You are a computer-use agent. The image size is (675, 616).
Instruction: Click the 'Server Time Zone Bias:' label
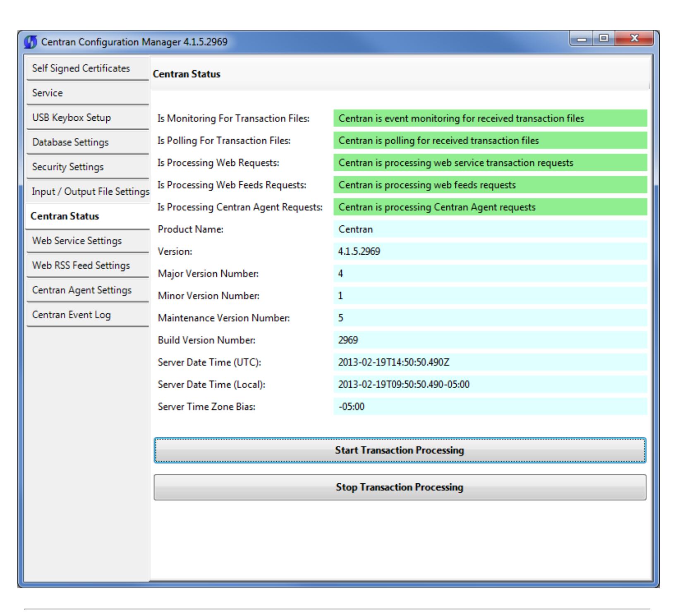coord(207,407)
